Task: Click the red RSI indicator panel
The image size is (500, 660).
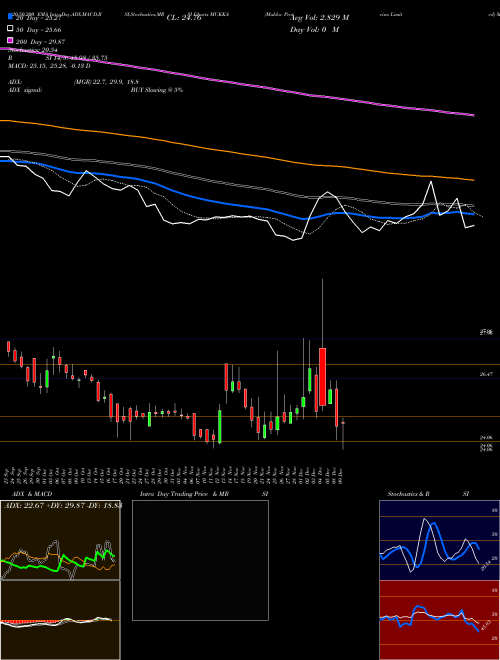Action: click(439, 620)
